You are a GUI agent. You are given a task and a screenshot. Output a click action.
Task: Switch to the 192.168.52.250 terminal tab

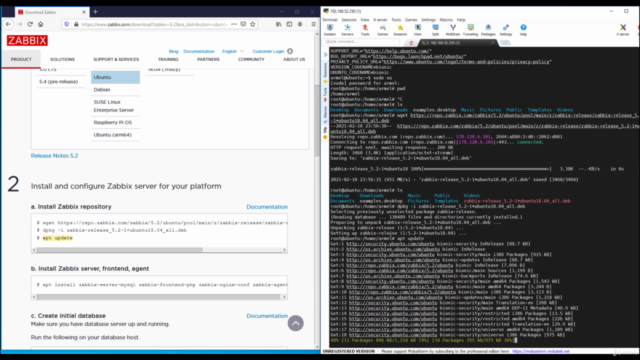click(x=458, y=43)
